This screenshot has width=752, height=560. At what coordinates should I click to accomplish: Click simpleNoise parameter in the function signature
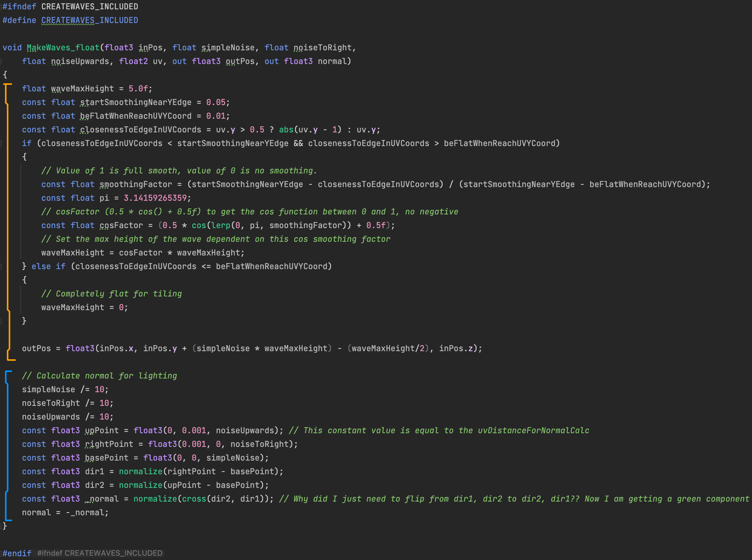tap(228, 48)
